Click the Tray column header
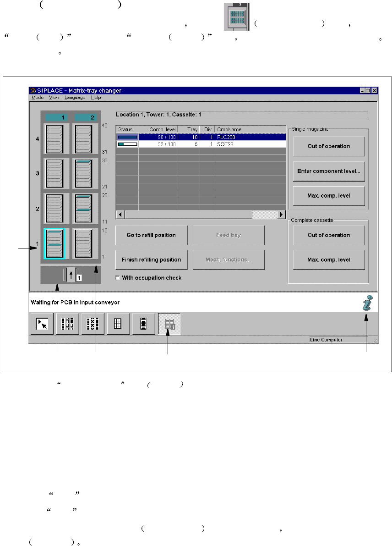Image resolution: width=392 pixels, height=546 pixels. (x=189, y=129)
